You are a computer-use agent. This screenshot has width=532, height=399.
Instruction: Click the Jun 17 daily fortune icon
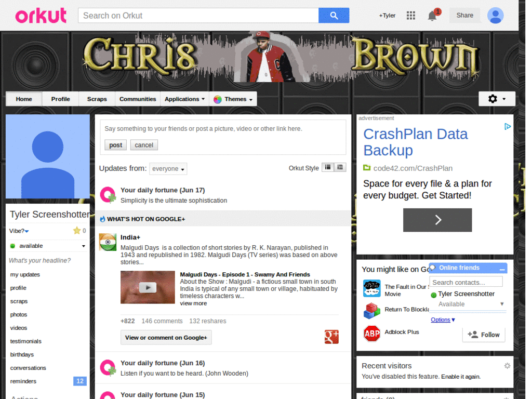[x=108, y=195]
